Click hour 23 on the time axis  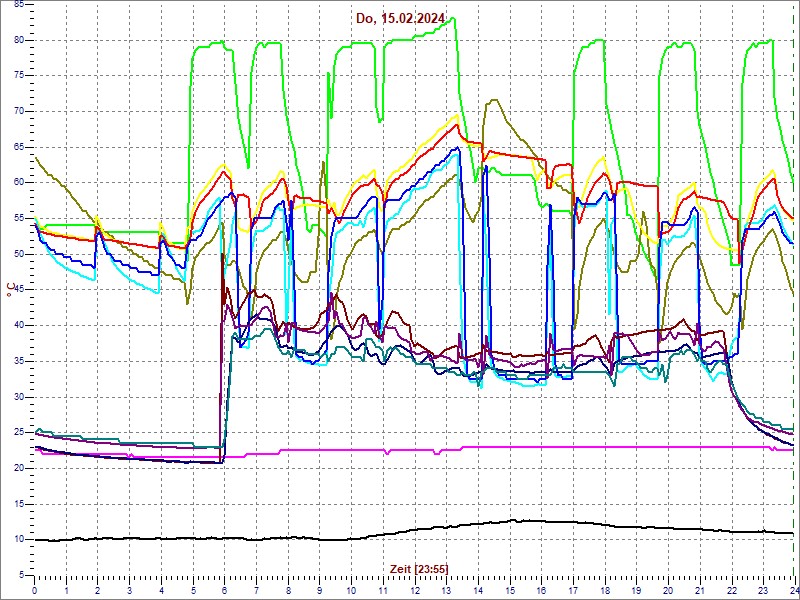(763, 590)
